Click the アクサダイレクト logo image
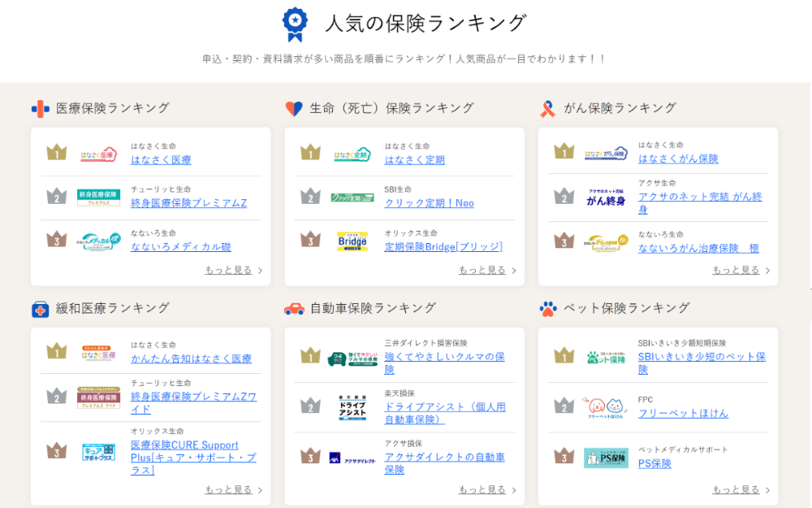The width and height of the screenshot is (812, 508). [x=352, y=458]
